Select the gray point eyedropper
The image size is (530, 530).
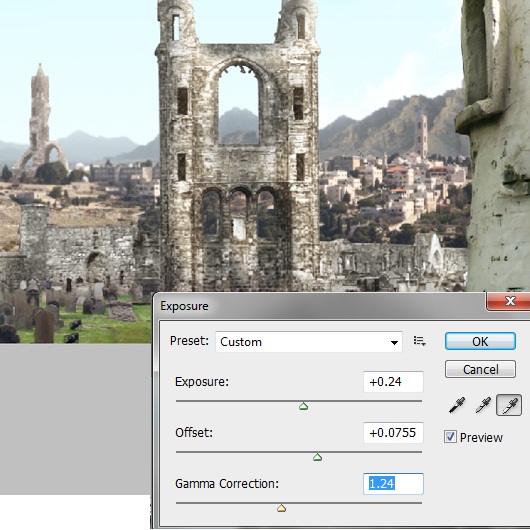(x=483, y=405)
